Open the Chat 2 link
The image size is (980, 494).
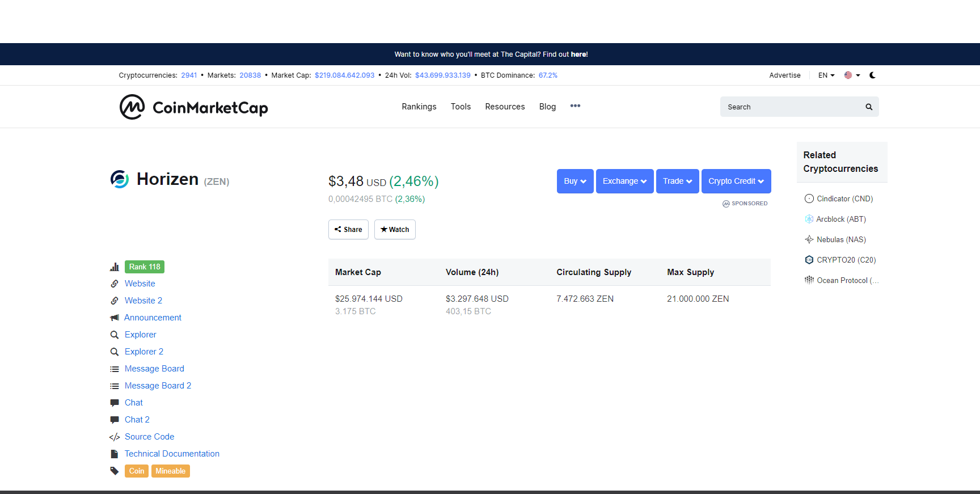(137, 420)
